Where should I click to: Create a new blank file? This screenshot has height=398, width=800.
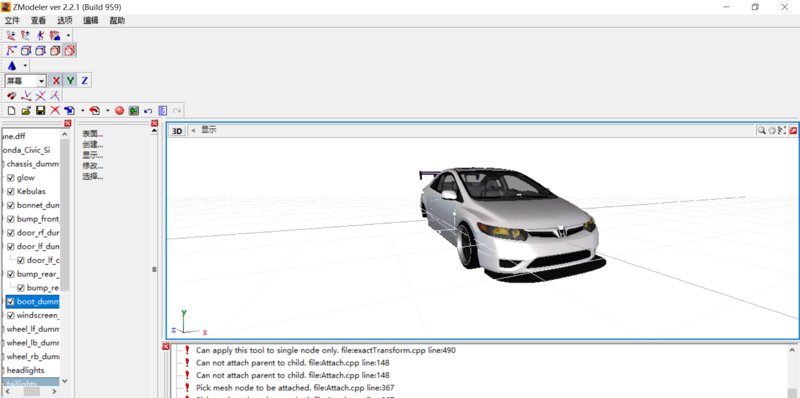coord(11,110)
